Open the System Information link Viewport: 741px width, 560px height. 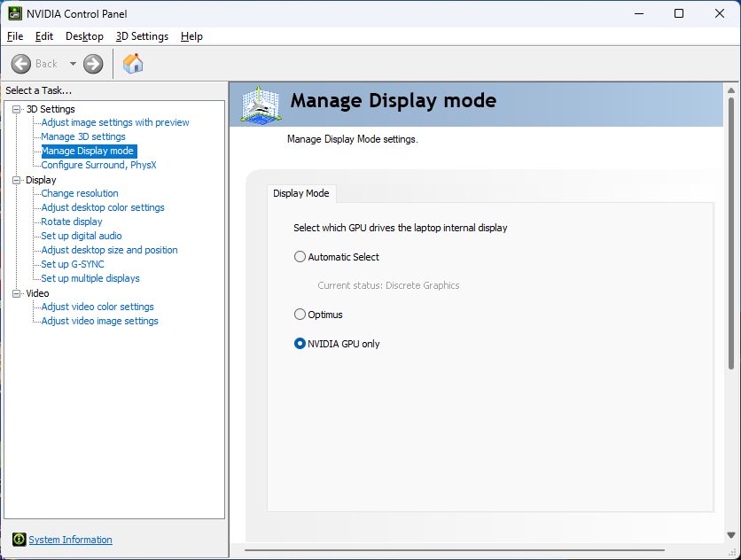pyautogui.click(x=70, y=540)
